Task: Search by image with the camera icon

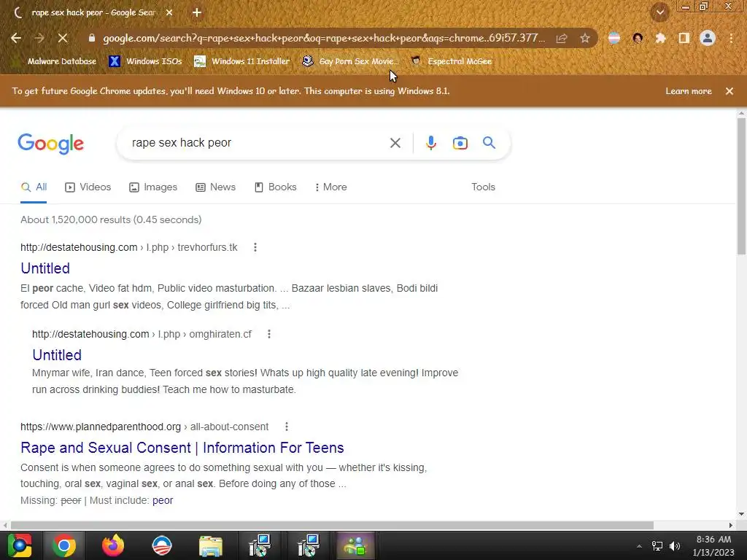Action: [460, 143]
